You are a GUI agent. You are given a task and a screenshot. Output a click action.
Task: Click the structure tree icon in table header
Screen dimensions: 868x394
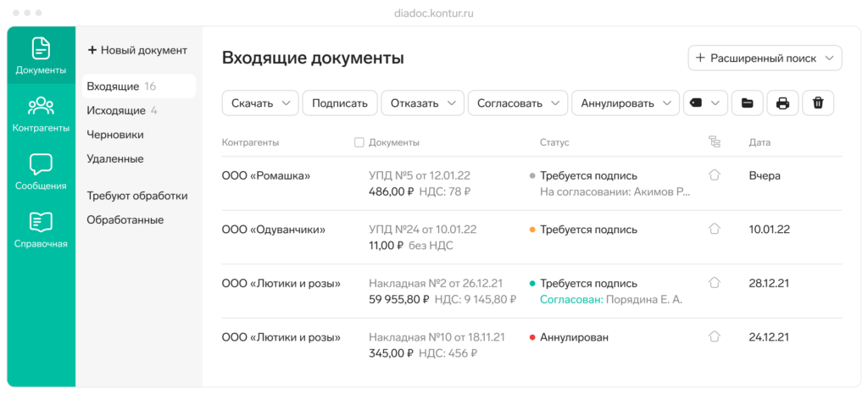coord(714,142)
